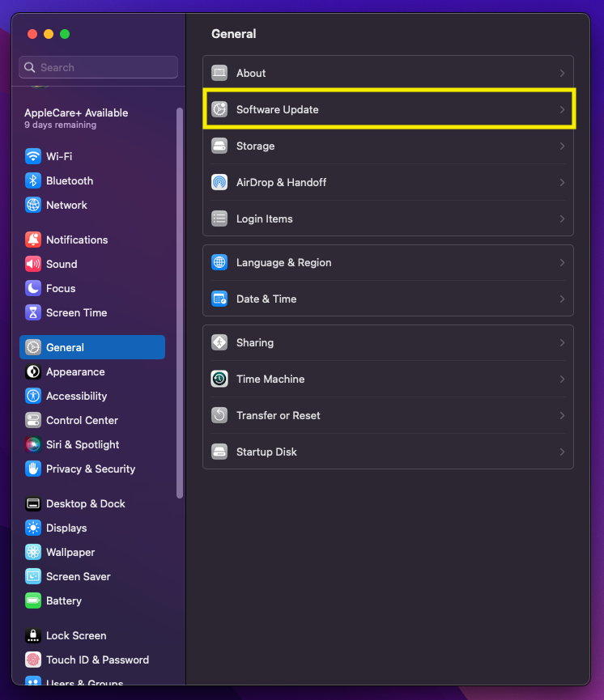This screenshot has width=604, height=700.
Task: Select the Control Center icon
Action: [33, 420]
